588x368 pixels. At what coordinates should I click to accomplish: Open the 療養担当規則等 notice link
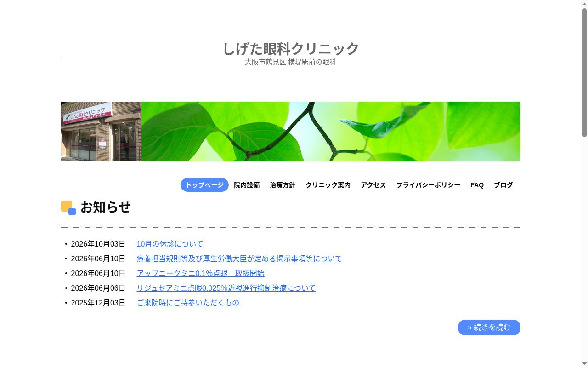pyautogui.click(x=239, y=259)
